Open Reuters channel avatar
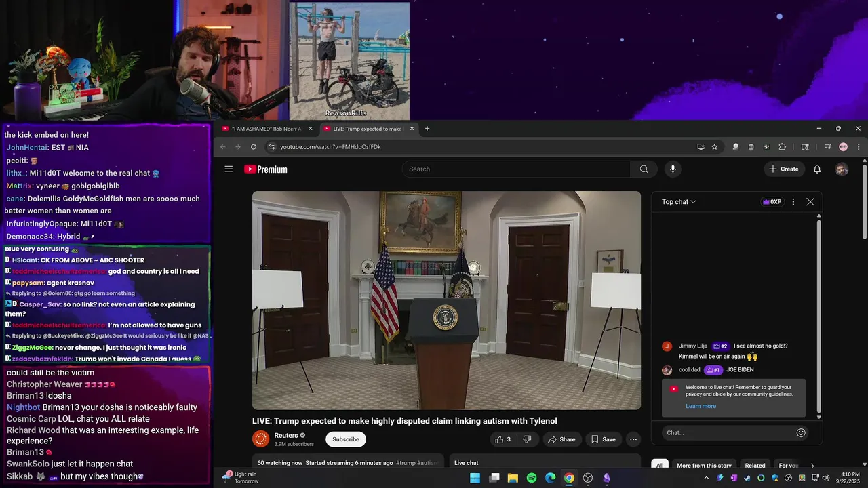 [x=260, y=439]
